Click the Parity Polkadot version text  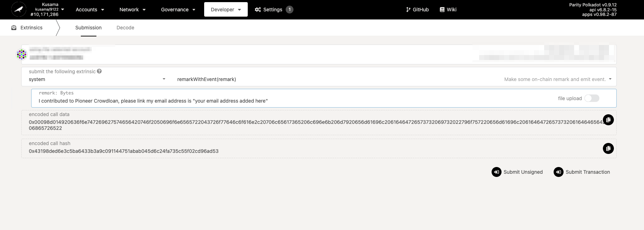[593, 5]
